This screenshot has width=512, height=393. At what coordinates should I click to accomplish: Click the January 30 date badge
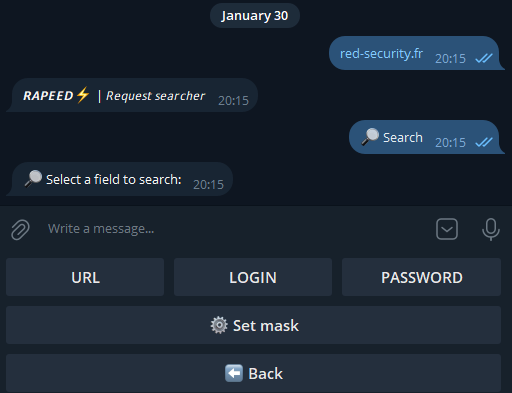[255, 16]
